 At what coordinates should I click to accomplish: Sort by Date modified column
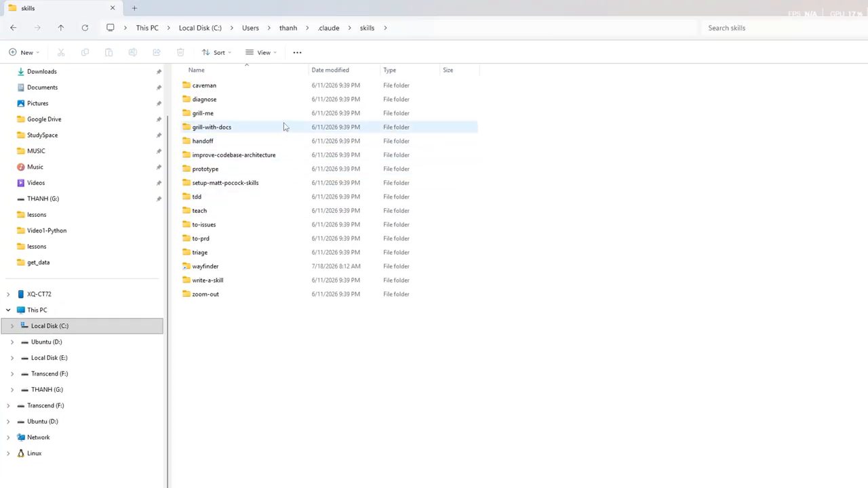click(x=344, y=70)
